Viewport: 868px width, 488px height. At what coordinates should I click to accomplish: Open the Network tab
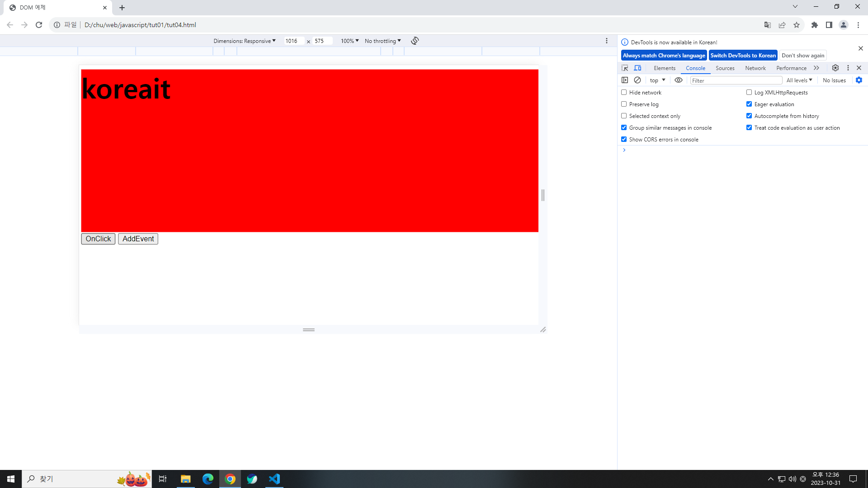pos(755,68)
